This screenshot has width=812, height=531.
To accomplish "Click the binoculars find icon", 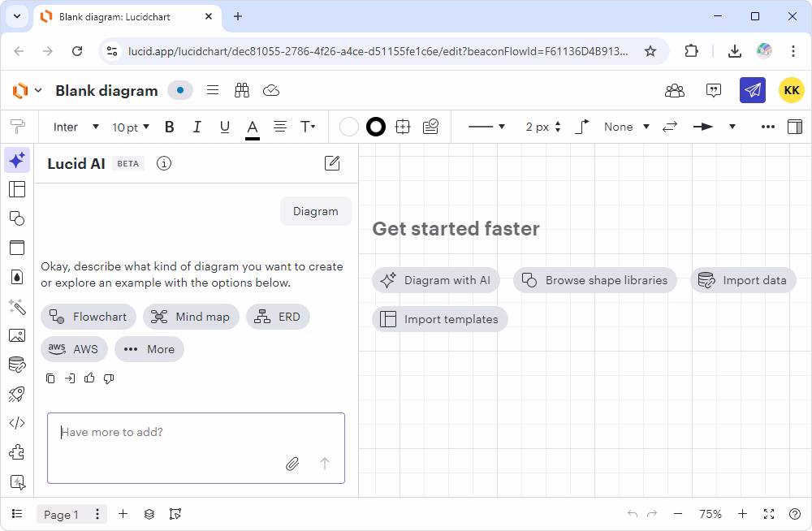I will pyautogui.click(x=242, y=90).
